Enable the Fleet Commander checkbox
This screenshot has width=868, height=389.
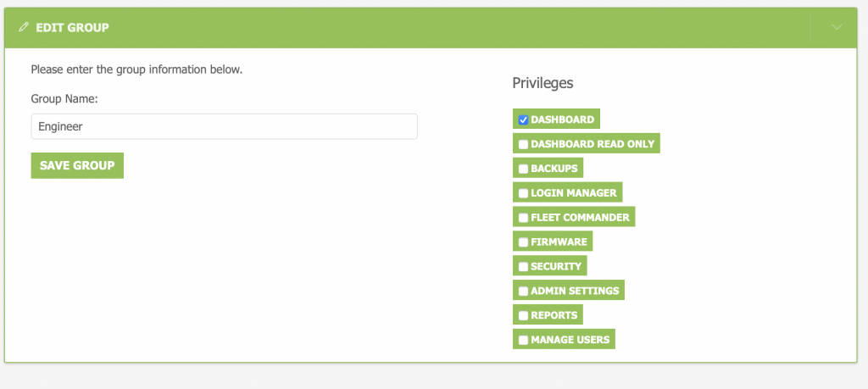tap(524, 218)
